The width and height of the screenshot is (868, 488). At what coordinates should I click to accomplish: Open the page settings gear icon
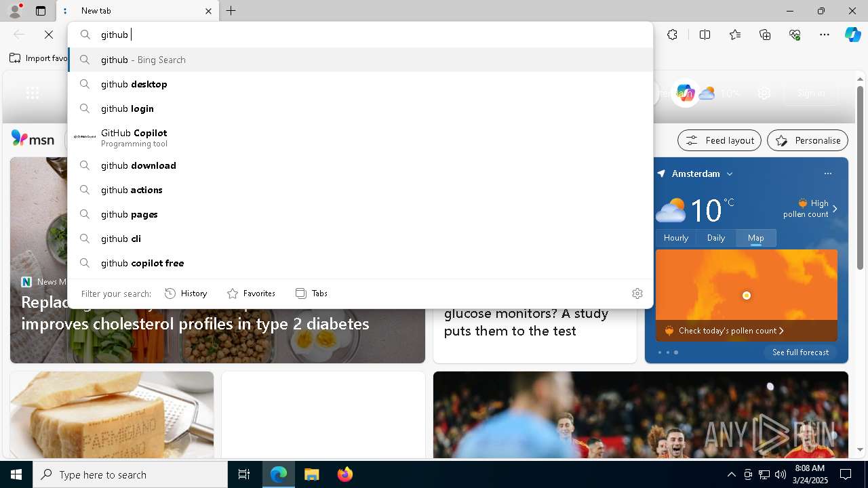[764, 94]
